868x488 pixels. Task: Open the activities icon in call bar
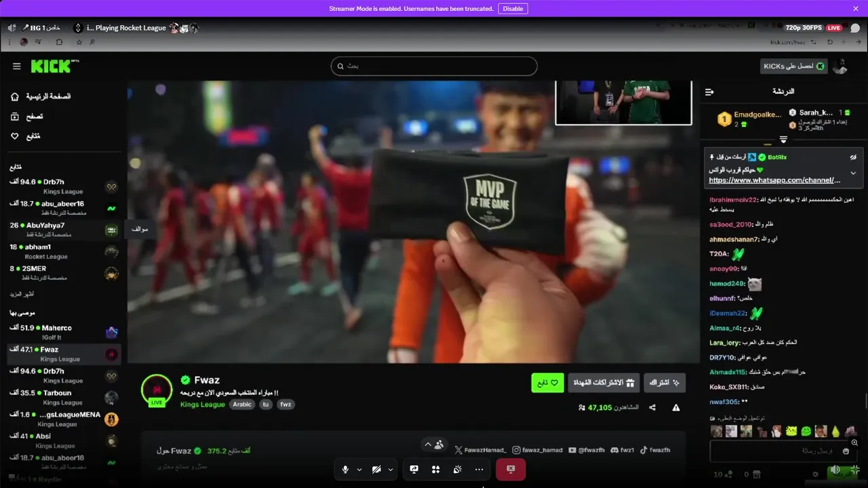point(436,469)
